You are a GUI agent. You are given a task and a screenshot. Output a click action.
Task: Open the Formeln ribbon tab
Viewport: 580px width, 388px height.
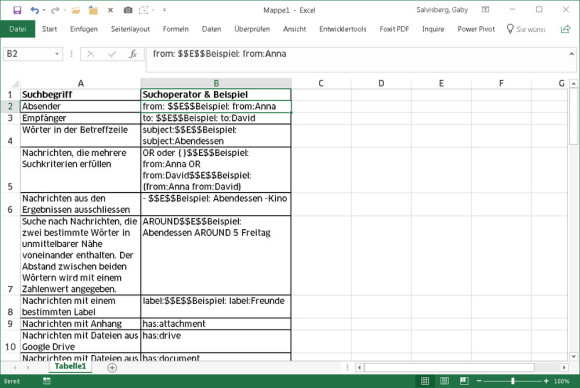(175, 29)
